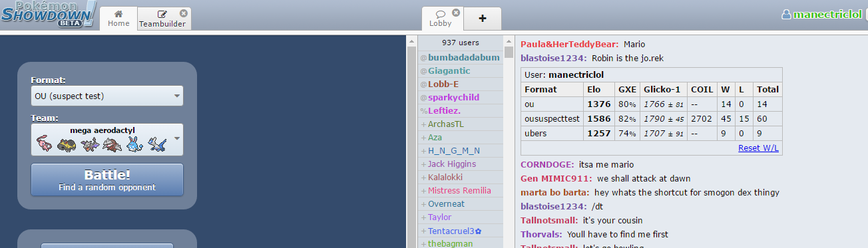The height and width of the screenshot is (248, 868).
Task: Click the fourth Pokémon icon in the team
Action: [111, 144]
